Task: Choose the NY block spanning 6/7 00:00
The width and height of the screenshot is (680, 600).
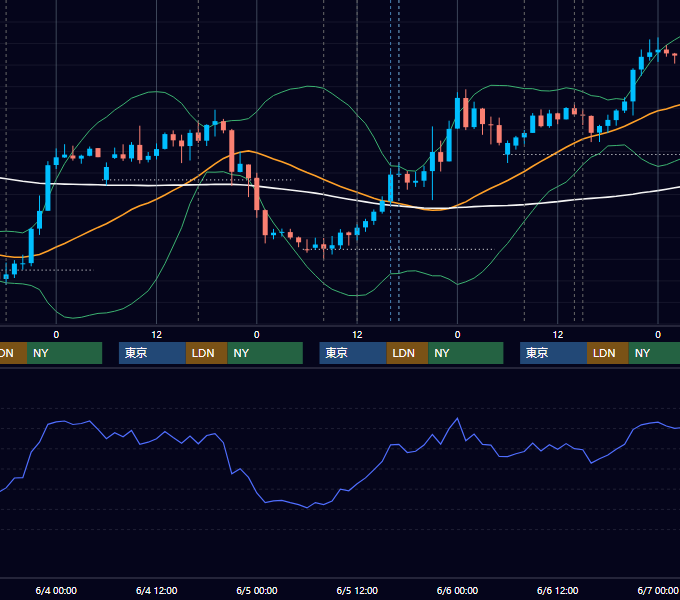Action: pos(654,353)
